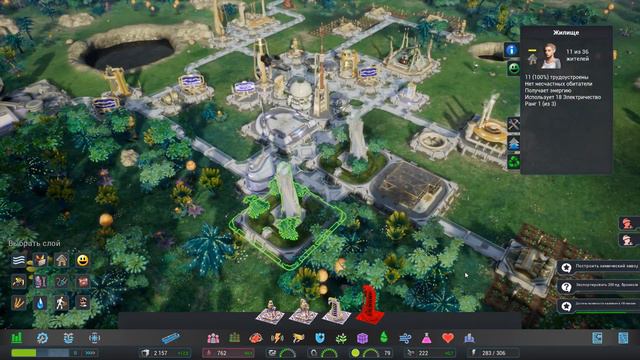Select the first statue build thumbnail

(x=270, y=313)
